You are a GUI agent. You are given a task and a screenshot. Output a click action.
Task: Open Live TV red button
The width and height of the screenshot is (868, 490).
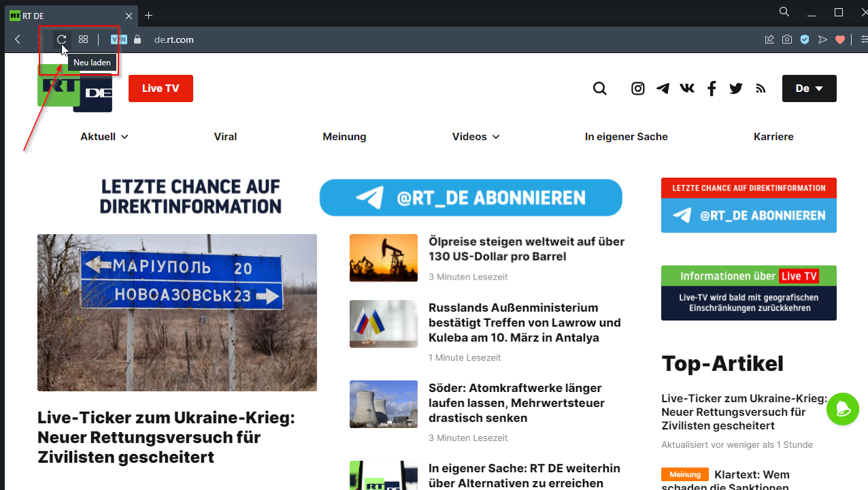point(161,88)
